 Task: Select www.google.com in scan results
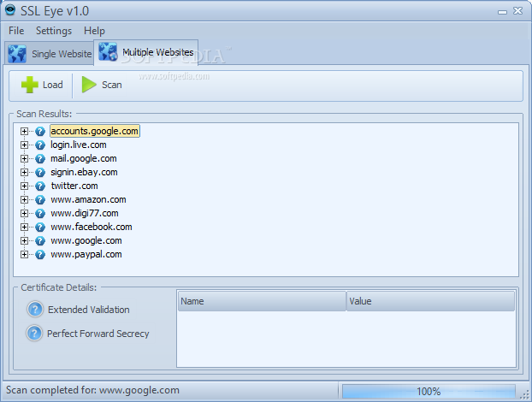(x=86, y=241)
